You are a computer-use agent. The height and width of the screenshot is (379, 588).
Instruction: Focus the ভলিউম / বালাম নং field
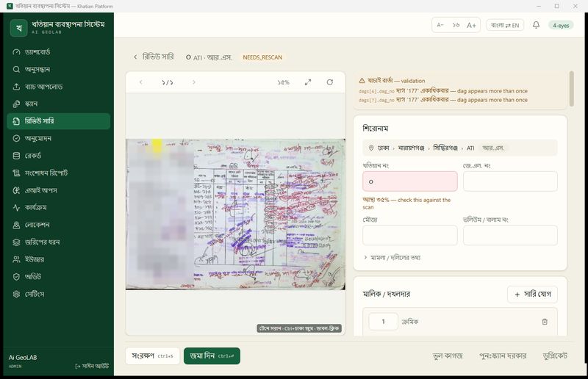click(x=510, y=235)
